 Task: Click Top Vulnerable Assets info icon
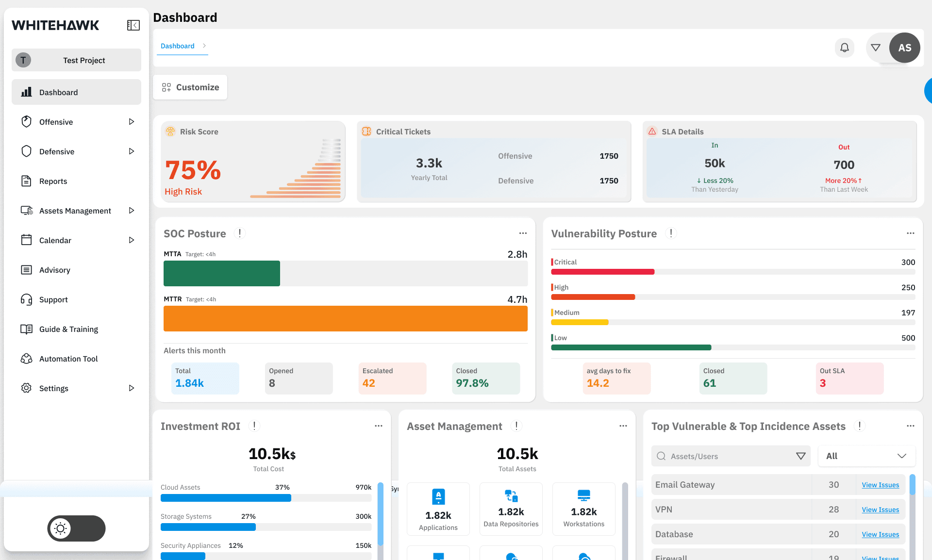tap(860, 426)
